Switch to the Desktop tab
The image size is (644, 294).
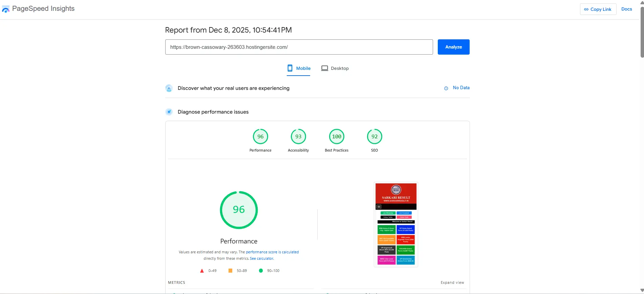pyautogui.click(x=335, y=68)
